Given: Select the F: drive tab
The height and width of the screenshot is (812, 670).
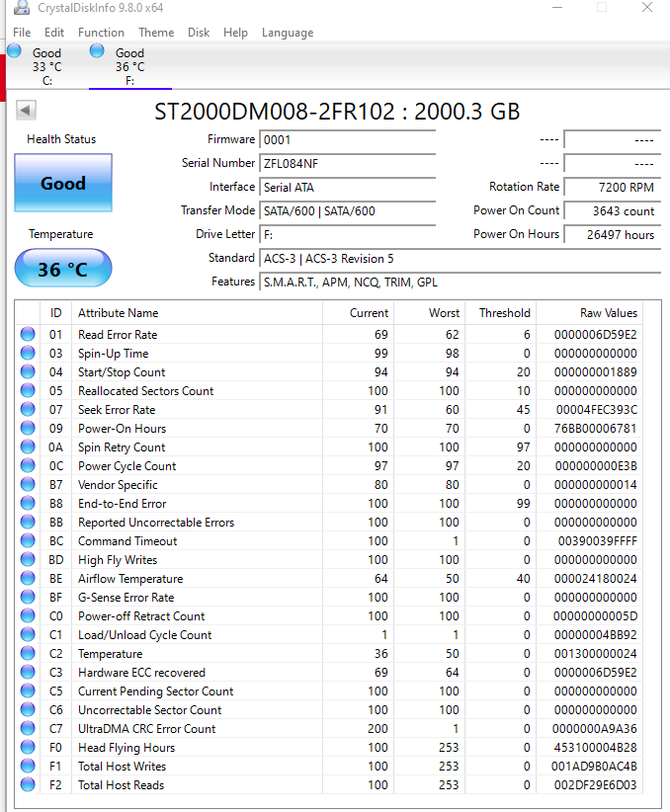Looking at the screenshot, I should click(x=130, y=66).
